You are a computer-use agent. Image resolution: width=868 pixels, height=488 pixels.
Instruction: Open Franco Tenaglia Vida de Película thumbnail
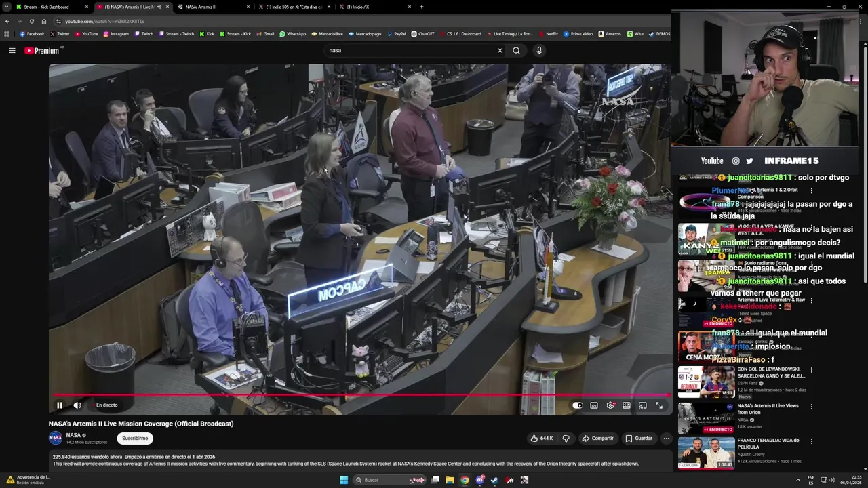point(706,453)
